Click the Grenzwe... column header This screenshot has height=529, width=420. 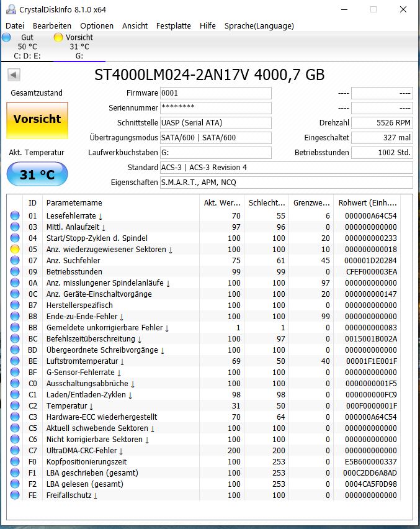(311, 203)
